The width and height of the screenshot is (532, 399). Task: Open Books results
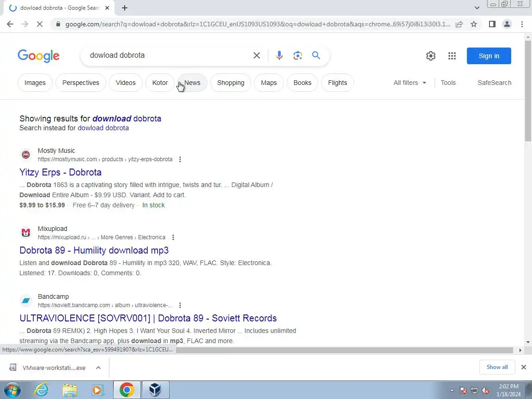[302, 83]
